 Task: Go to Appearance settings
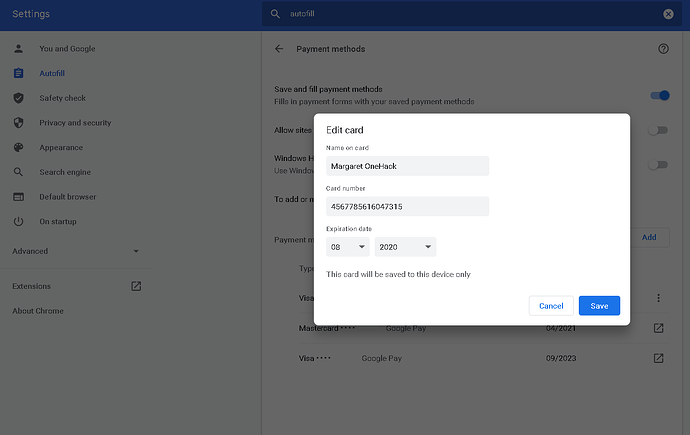(x=61, y=147)
